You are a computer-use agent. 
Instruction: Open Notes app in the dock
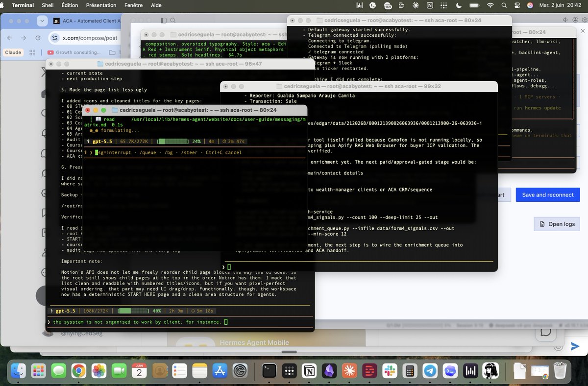[x=199, y=372]
